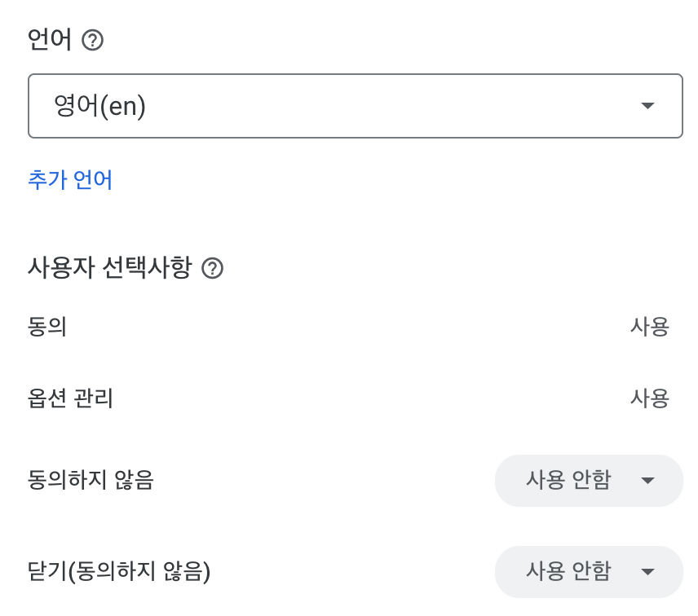Click the 언어 section heading
The height and width of the screenshot is (616, 698).
(x=50, y=39)
